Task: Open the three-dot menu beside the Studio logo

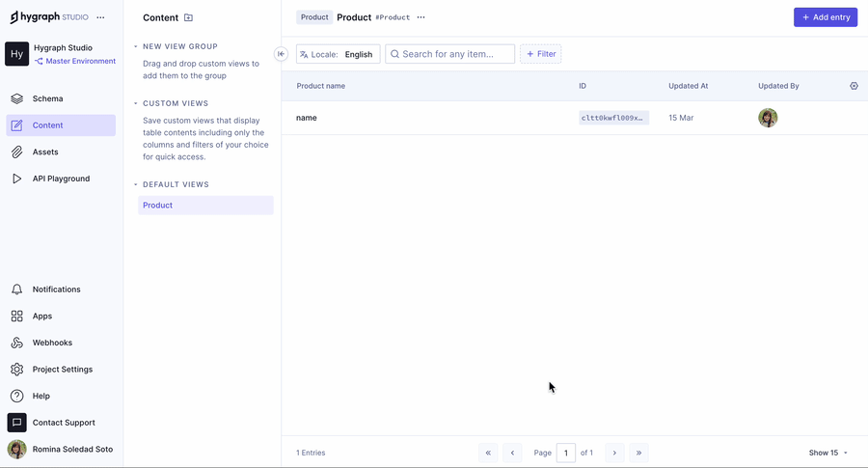Action: (100, 17)
